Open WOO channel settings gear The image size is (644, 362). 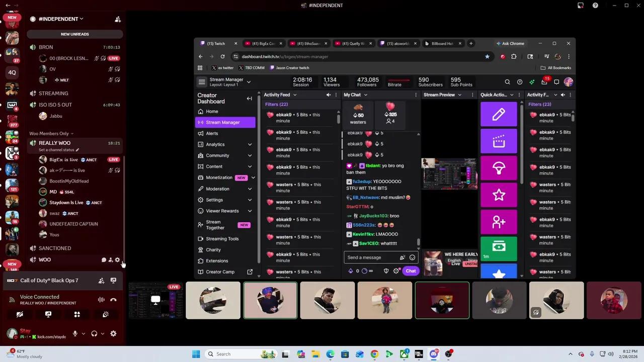pyautogui.click(x=117, y=260)
